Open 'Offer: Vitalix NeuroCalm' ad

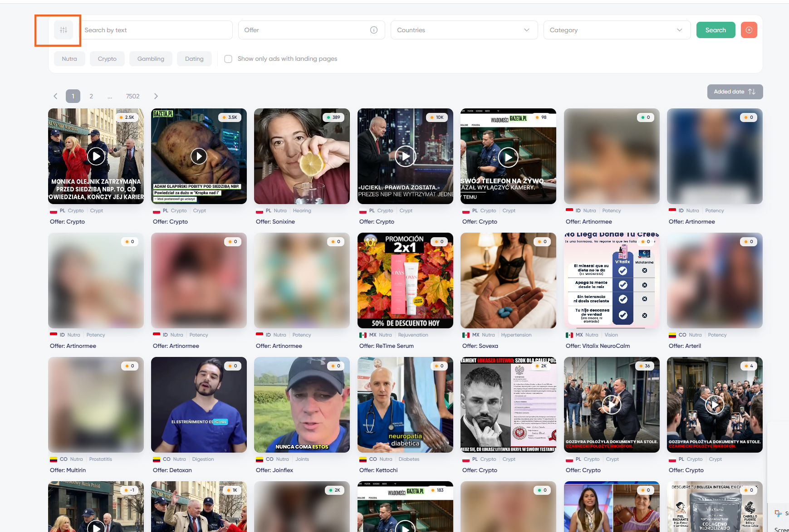tap(598, 346)
